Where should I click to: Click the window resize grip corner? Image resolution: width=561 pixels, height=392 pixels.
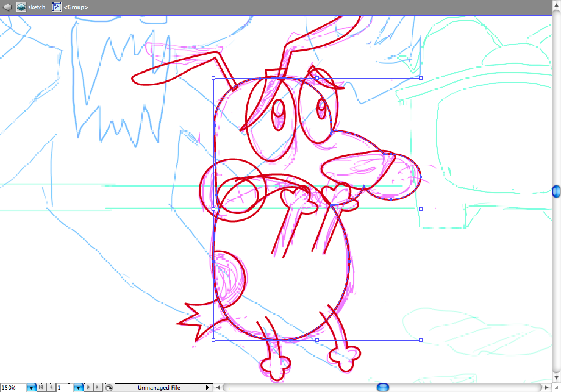pyautogui.click(x=556, y=387)
